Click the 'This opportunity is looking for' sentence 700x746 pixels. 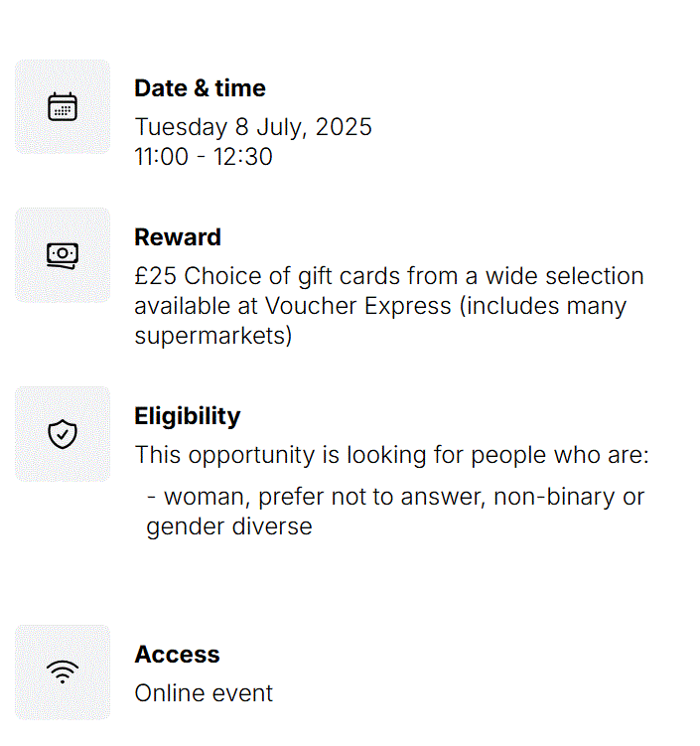click(x=392, y=455)
